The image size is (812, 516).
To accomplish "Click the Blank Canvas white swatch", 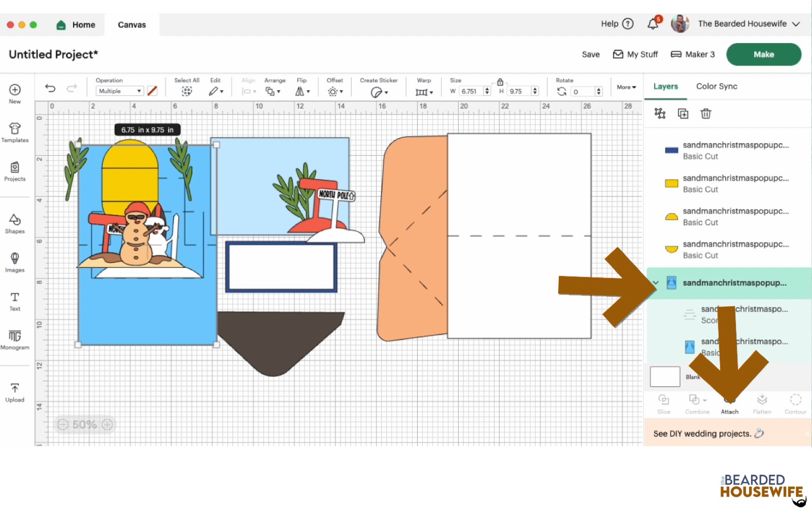I will pos(665,377).
